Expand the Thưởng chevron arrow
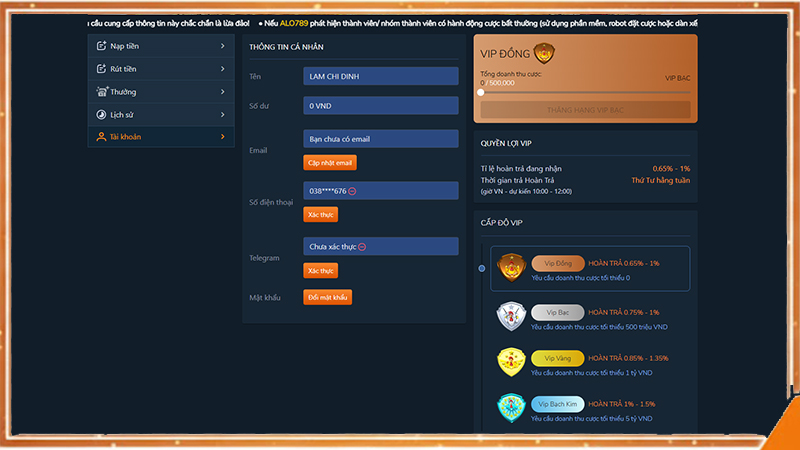Image resolution: width=800 pixels, height=450 pixels. [222, 92]
